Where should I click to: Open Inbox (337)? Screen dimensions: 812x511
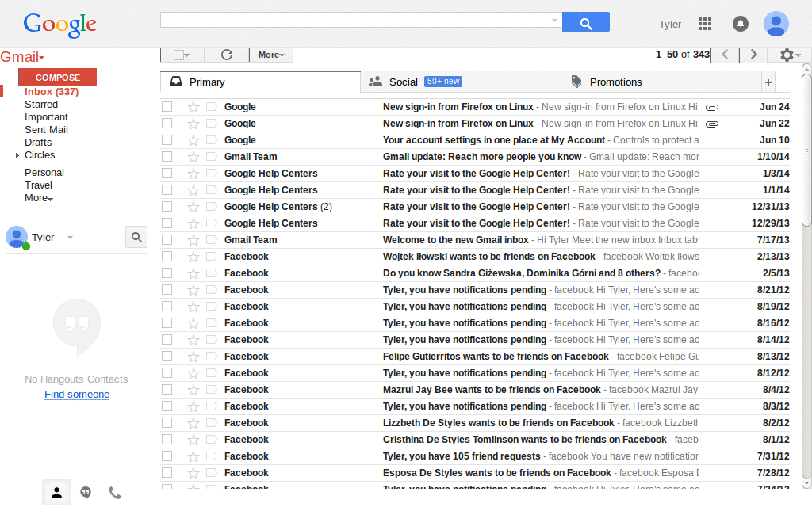(52, 92)
